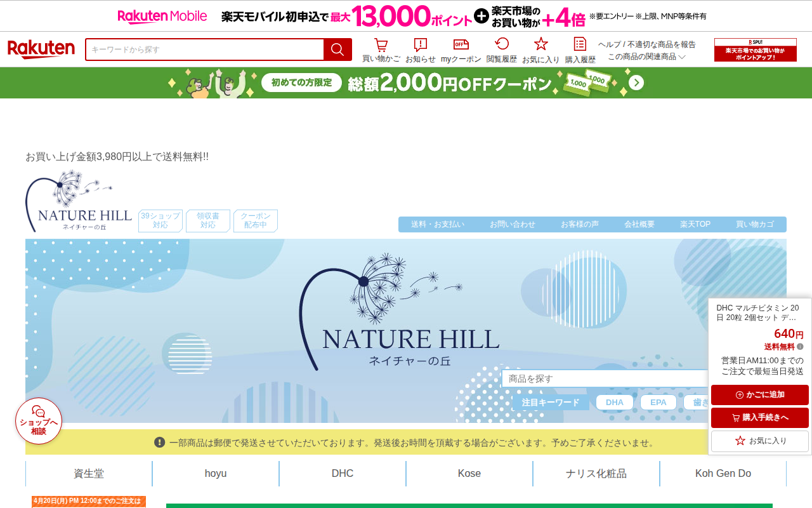Click the shipping notice about 郵便で発送
The width and height of the screenshot is (812, 508).
pos(406,443)
